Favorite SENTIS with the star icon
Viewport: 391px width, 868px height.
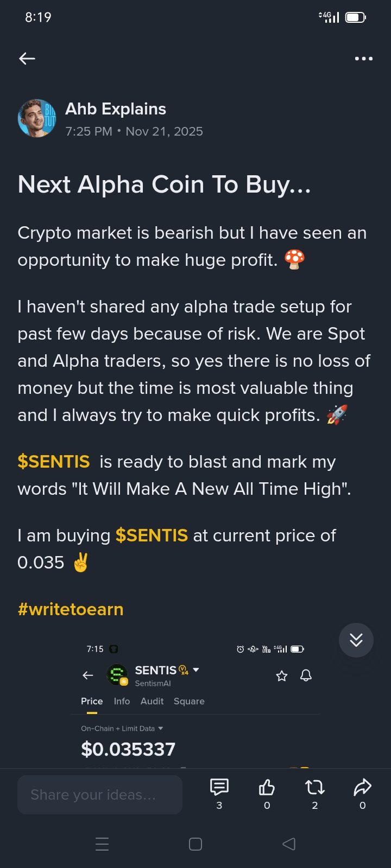tap(282, 676)
